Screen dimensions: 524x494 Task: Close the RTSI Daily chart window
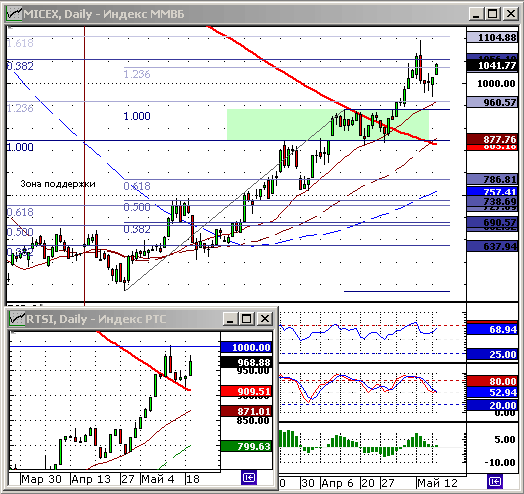265,319
